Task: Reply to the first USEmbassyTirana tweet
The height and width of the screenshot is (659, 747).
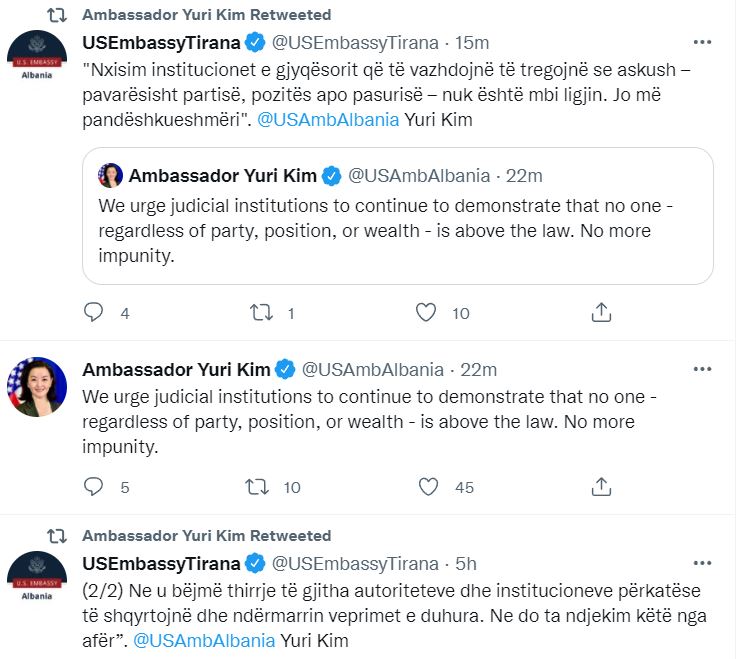Action: point(94,312)
